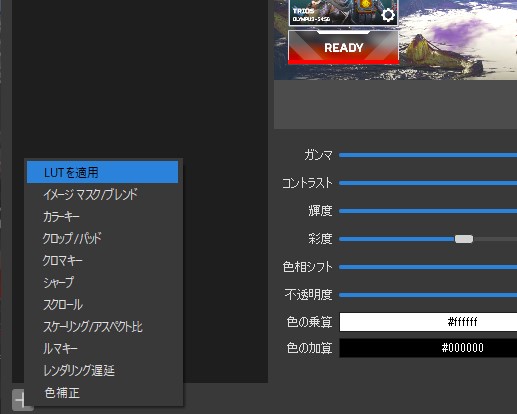Click the 不透明度 slider track
This screenshot has width=517, height=414.
[x=428, y=295]
